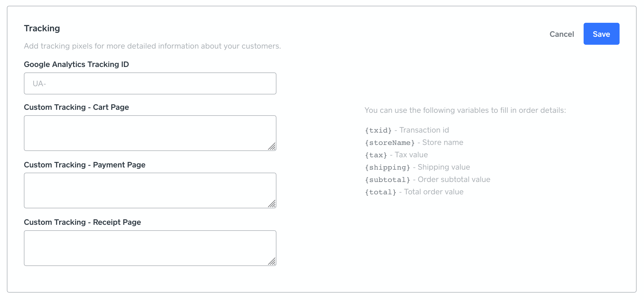Click the Google Analytics Tracking ID label
Image resolution: width=644 pixels, height=300 pixels.
point(76,64)
